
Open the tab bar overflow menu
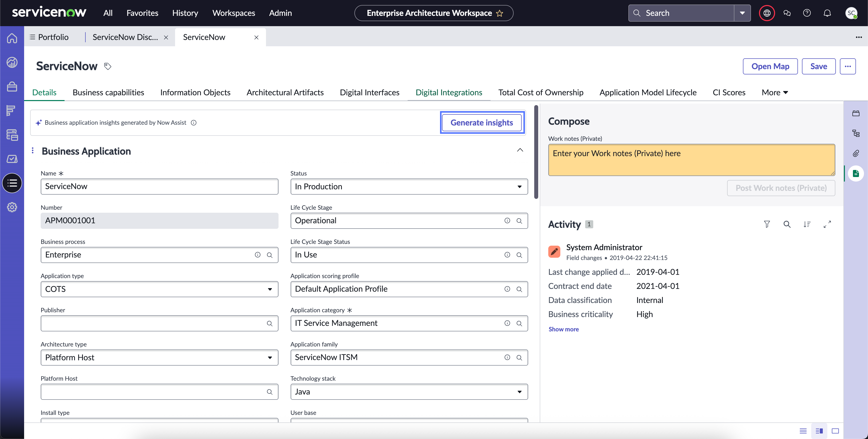tap(859, 37)
